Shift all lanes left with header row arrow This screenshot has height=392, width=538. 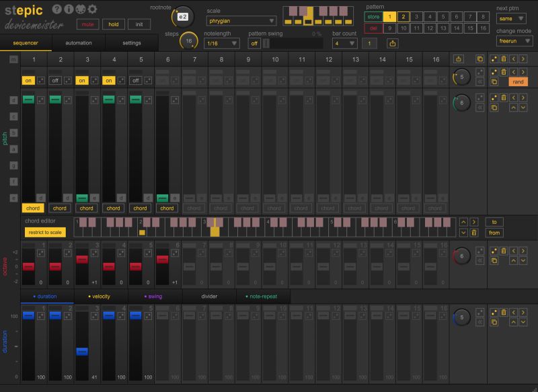tap(514, 59)
